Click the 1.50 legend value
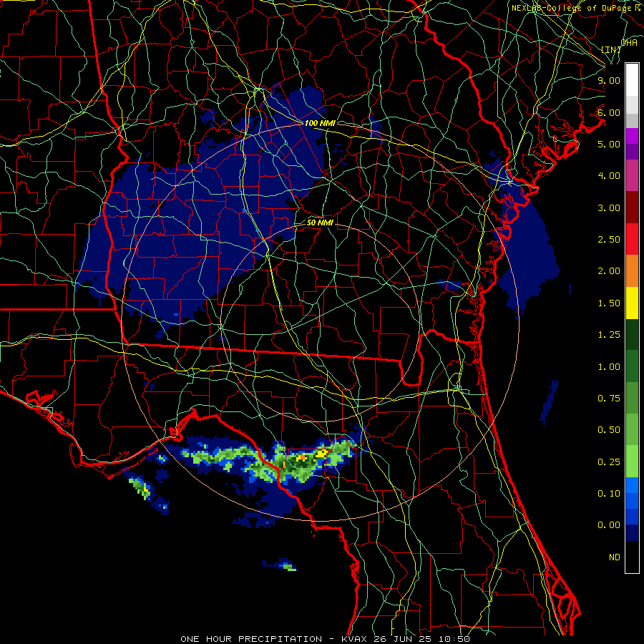Screen dimensions: 644x644 click(x=609, y=303)
